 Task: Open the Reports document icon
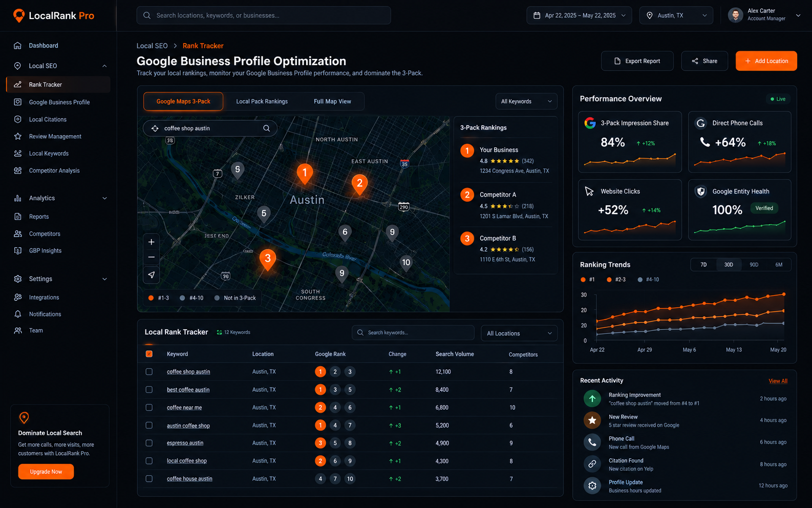[x=18, y=217]
